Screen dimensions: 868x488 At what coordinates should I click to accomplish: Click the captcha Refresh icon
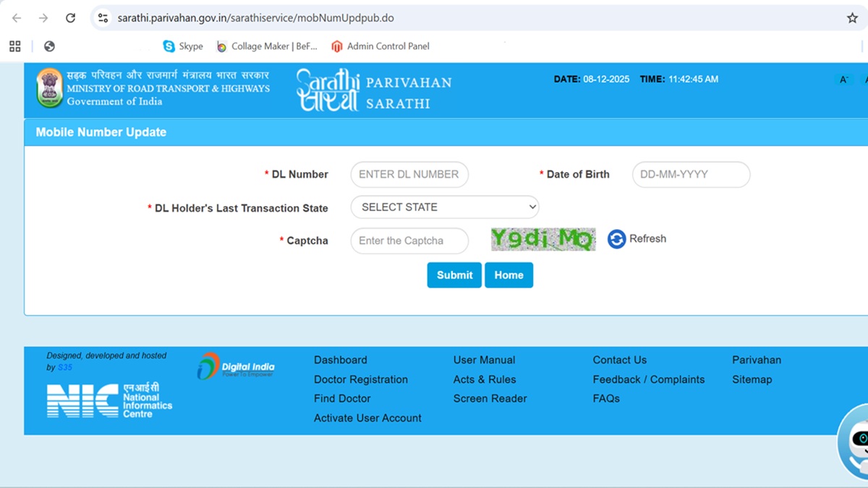[x=616, y=239]
